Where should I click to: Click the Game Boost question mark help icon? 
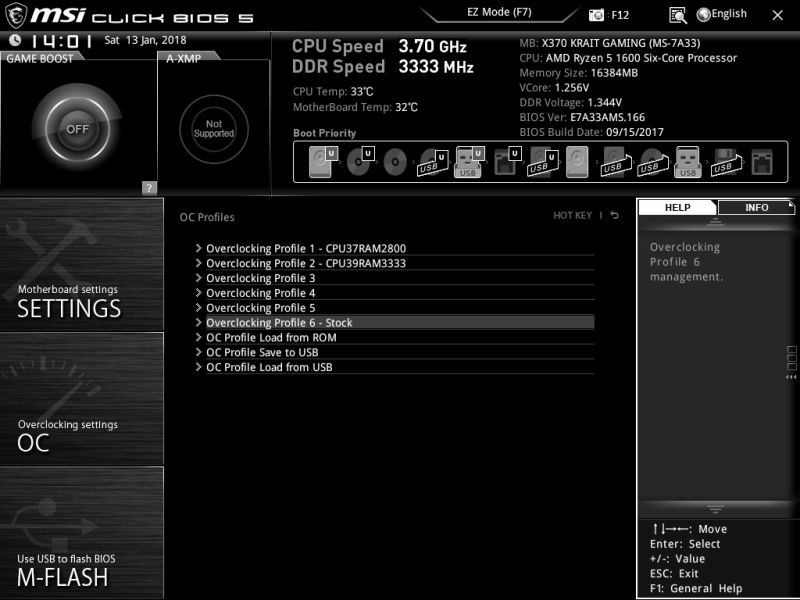tap(149, 188)
